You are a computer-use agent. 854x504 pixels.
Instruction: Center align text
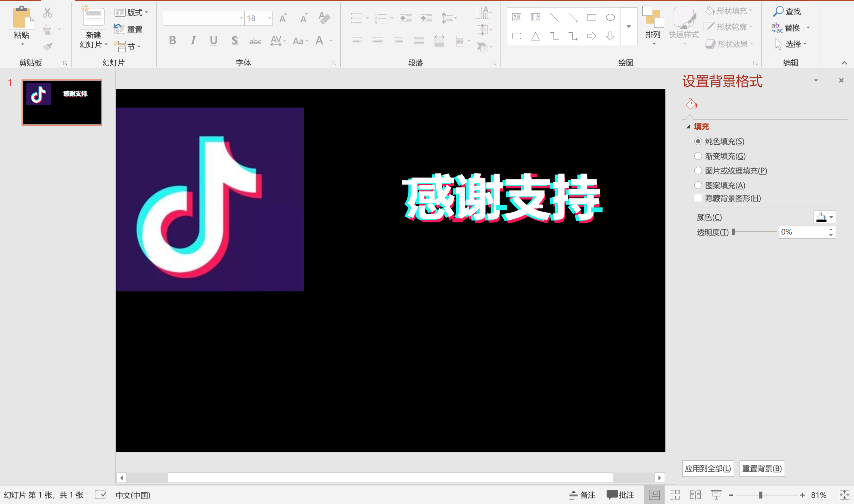pos(378,41)
